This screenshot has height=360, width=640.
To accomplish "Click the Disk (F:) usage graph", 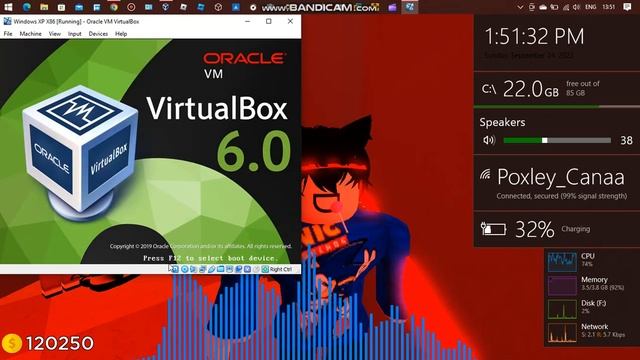I will click(562, 309).
